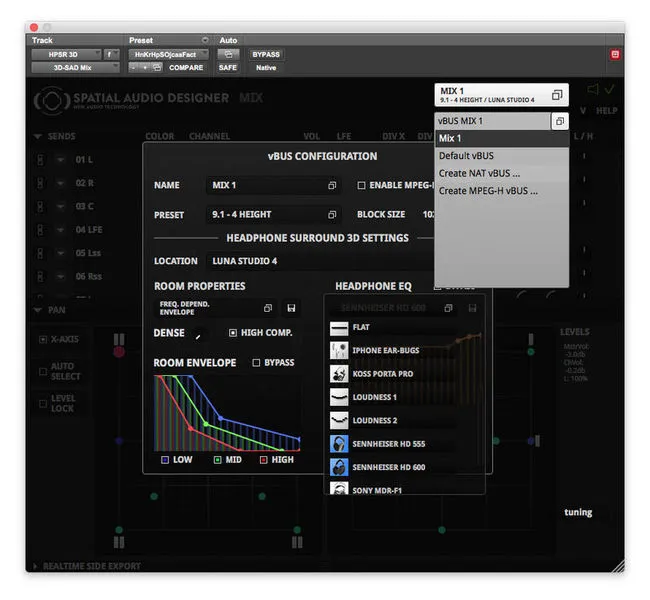Select the FLAT EQ curve thumbnail
The height and width of the screenshot is (600, 650).
(339, 328)
